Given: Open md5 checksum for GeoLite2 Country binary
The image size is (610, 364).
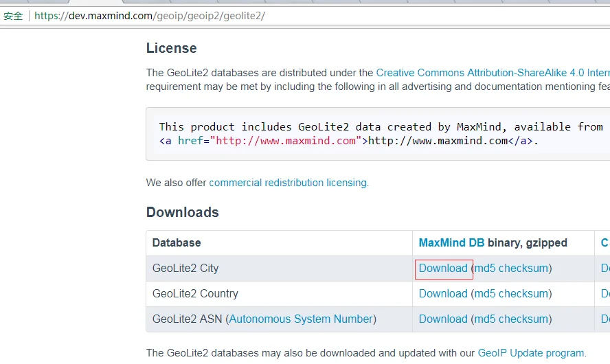Looking at the screenshot, I should 511,294.
